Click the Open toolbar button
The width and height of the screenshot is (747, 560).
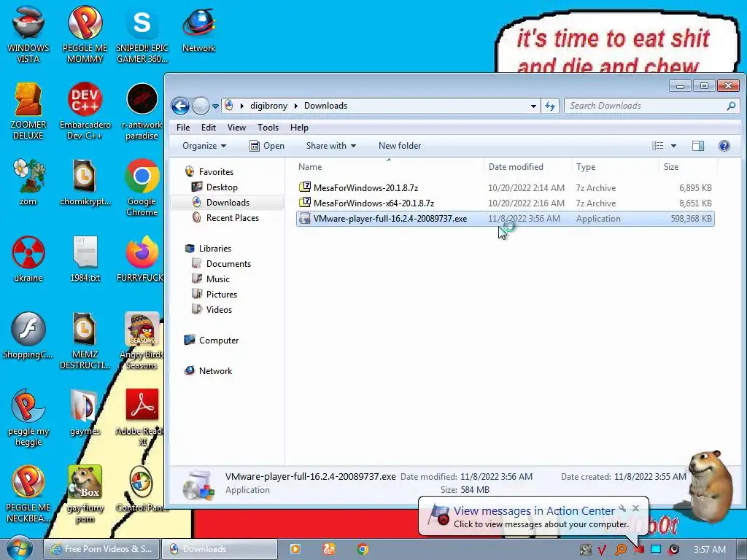pos(267,146)
